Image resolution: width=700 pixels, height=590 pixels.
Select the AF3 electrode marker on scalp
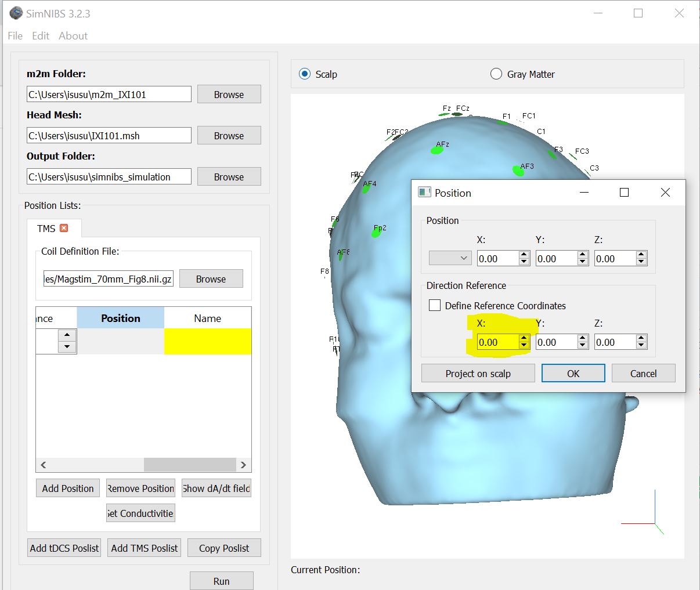pyautogui.click(x=517, y=171)
